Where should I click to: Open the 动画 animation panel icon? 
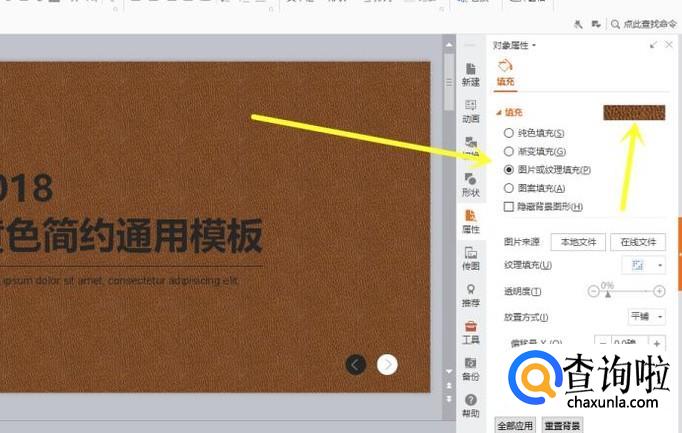coord(470,110)
